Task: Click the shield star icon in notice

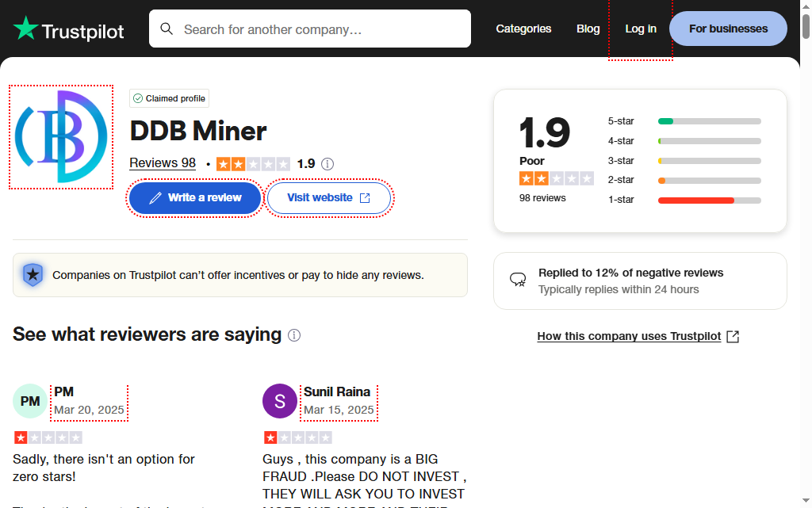Action: click(x=33, y=275)
